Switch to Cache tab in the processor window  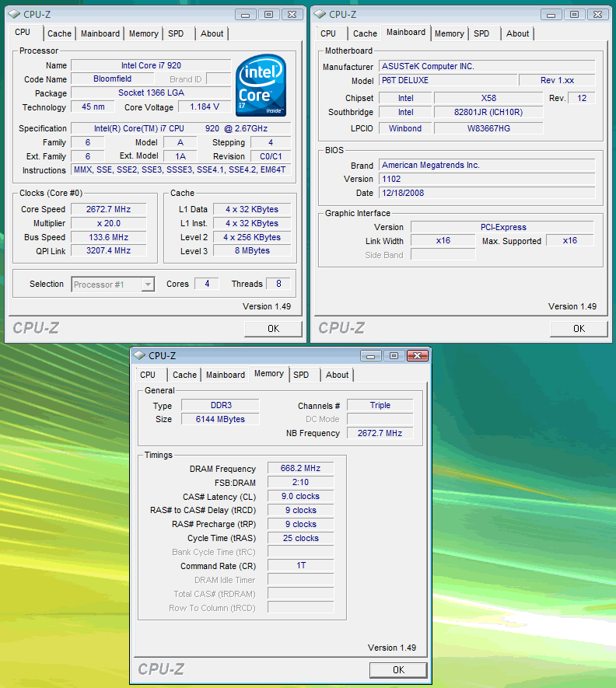coord(59,33)
